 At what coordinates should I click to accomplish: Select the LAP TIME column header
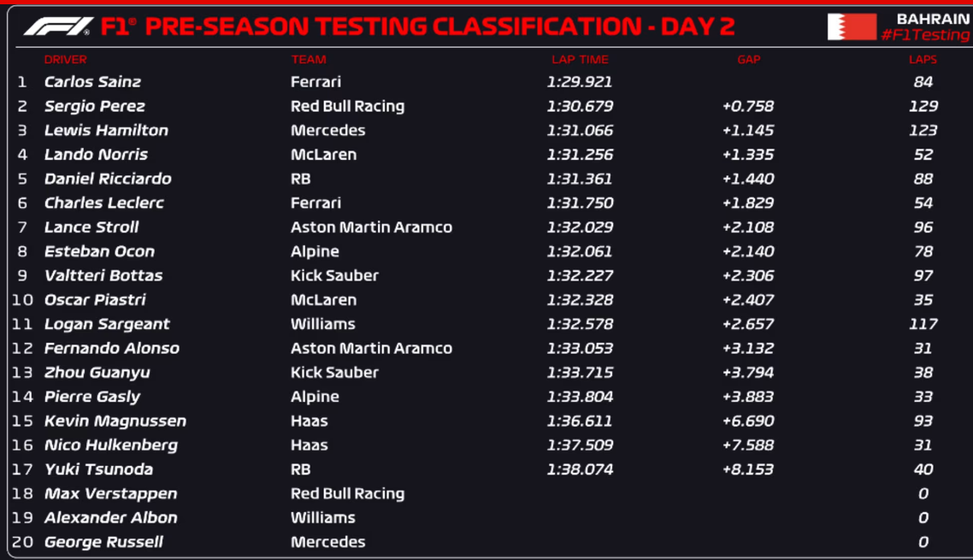[580, 60]
